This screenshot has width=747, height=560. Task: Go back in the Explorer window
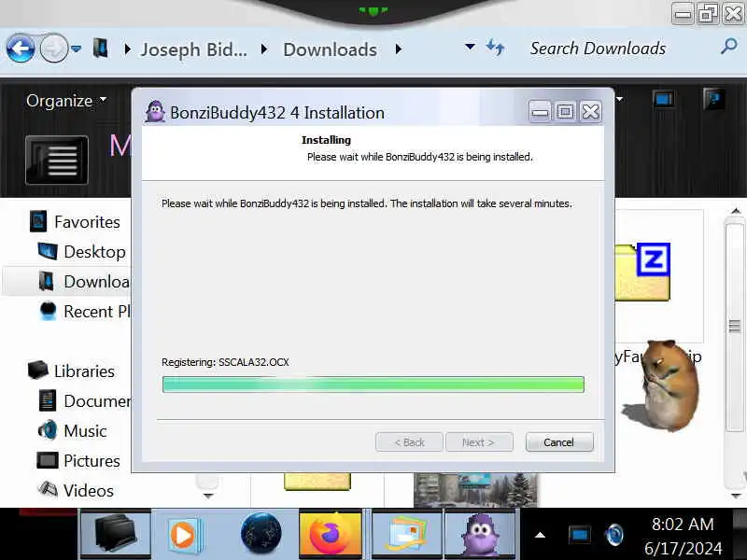21,49
